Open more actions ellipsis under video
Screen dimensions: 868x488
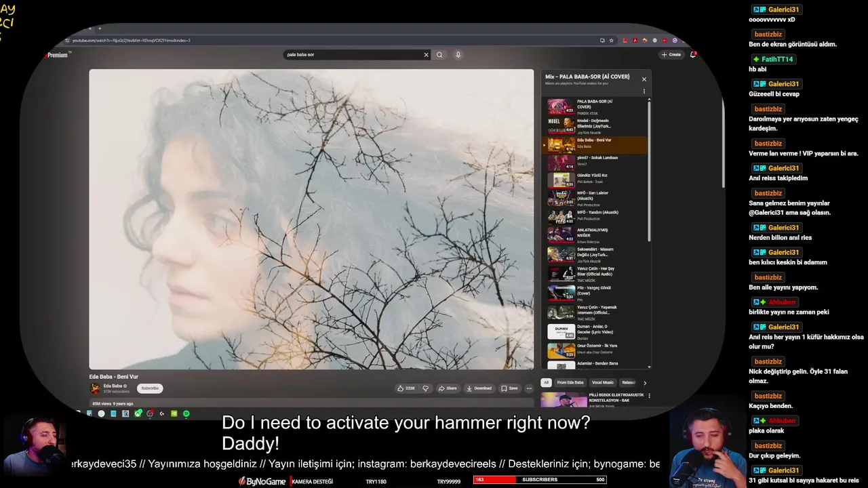tap(529, 388)
